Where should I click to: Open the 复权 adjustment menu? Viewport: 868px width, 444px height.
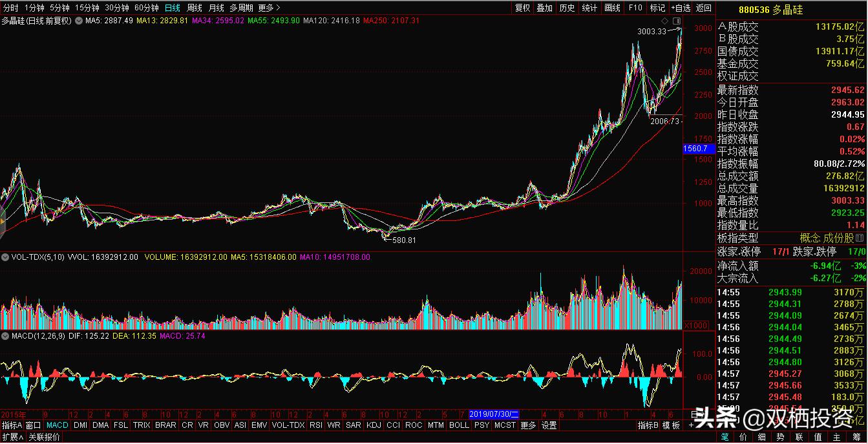pyautogui.click(x=523, y=8)
